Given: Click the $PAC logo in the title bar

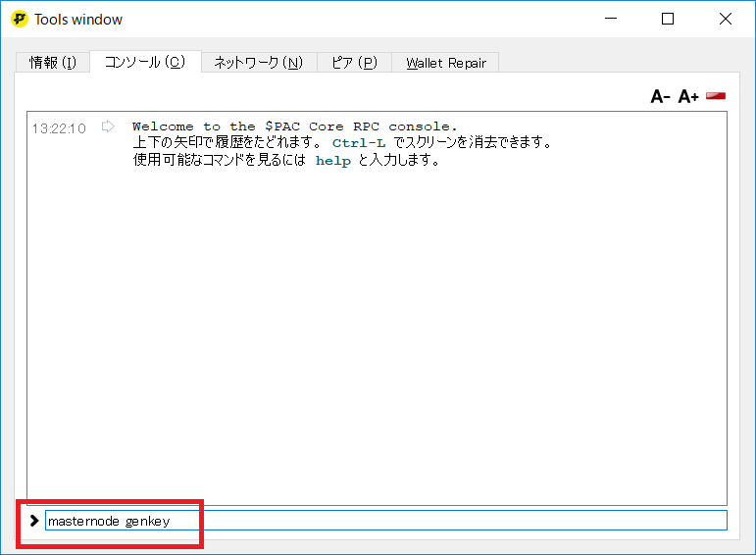Looking at the screenshot, I should pos(19,19).
